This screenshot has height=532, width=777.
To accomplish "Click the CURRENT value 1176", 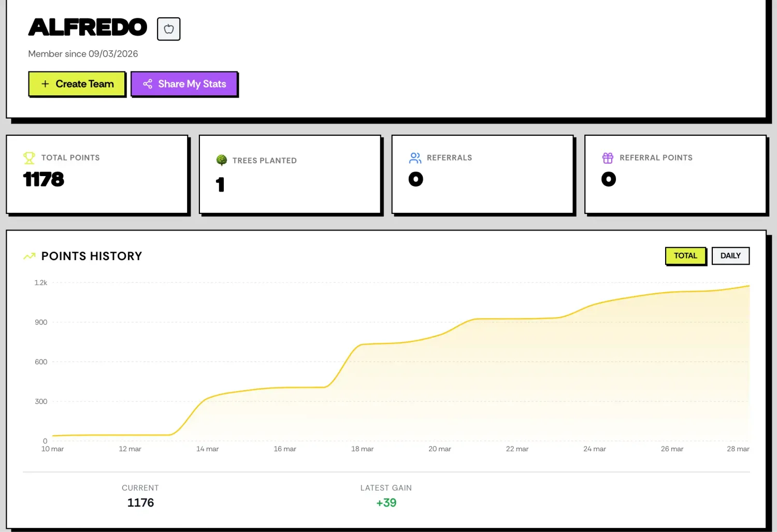I will point(140,502).
